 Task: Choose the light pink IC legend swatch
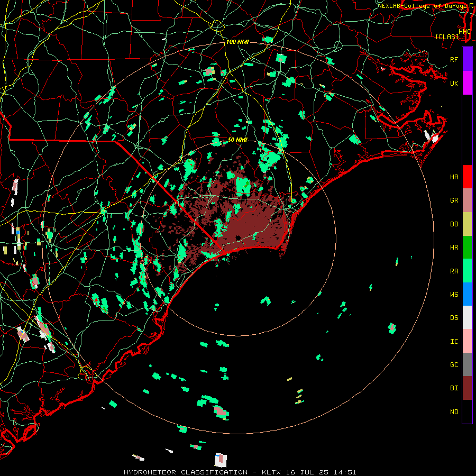467,341
